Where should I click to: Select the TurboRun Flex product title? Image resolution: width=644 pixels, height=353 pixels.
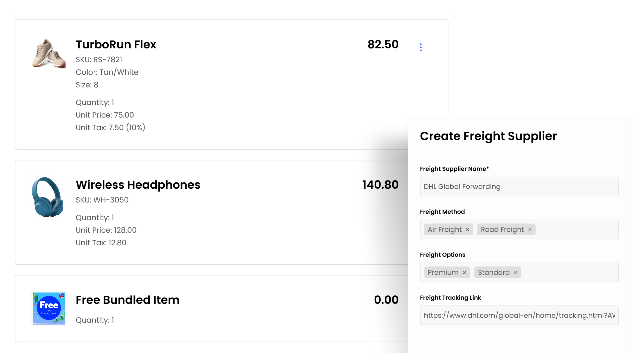(116, 44)
